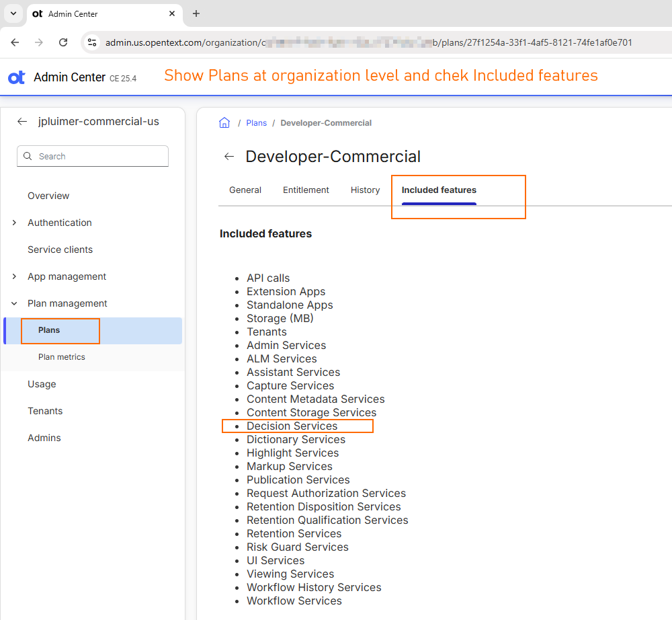Open the Tenants sidebar item
672x620 pixels.
45,411
